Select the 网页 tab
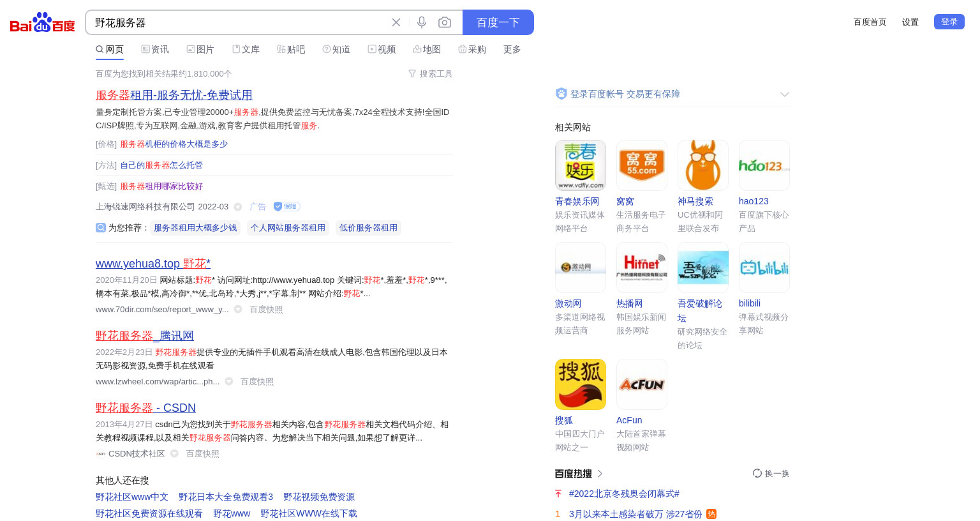This screenshot has height=521, width=980. [x=110, y=49]
